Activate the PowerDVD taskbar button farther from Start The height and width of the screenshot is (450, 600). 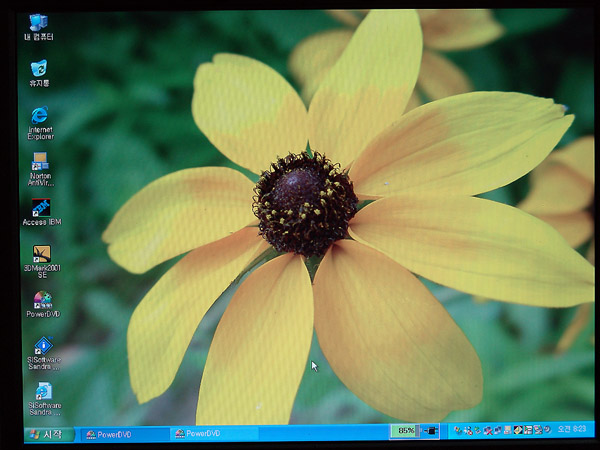click(x=214, y=434)
